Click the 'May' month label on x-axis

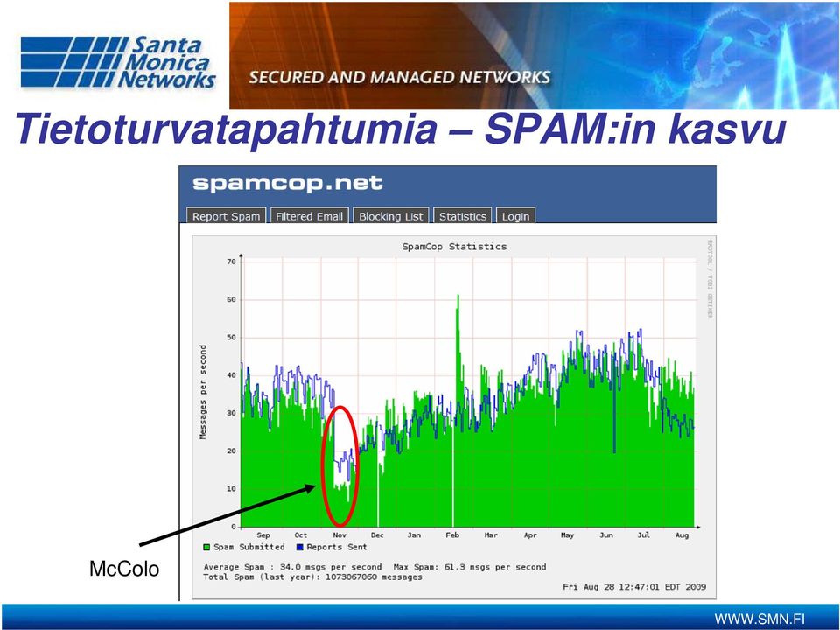click(x=567, y=535)
